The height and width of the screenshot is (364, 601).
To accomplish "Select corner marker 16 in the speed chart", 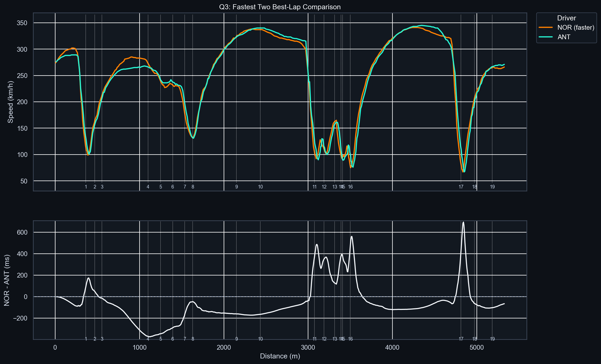I will pos(351,187).
